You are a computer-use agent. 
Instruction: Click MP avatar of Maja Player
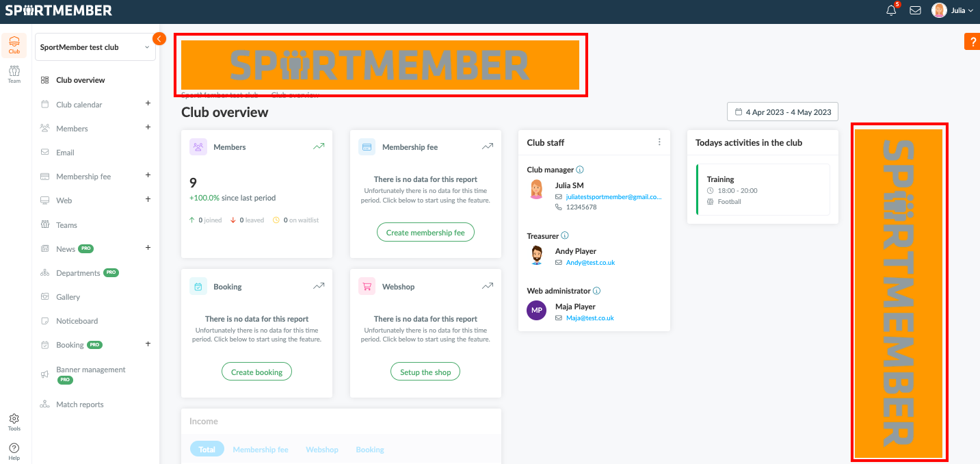click(x=537, y=311)
